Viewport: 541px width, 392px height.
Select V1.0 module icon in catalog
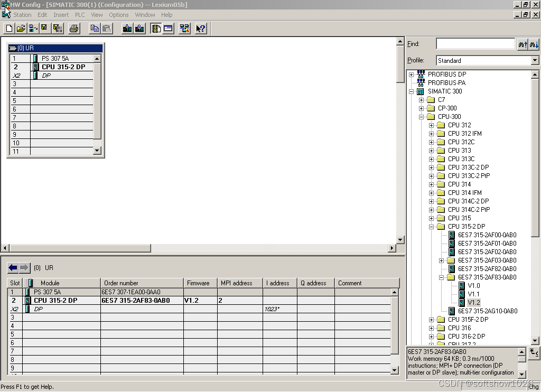462,286
